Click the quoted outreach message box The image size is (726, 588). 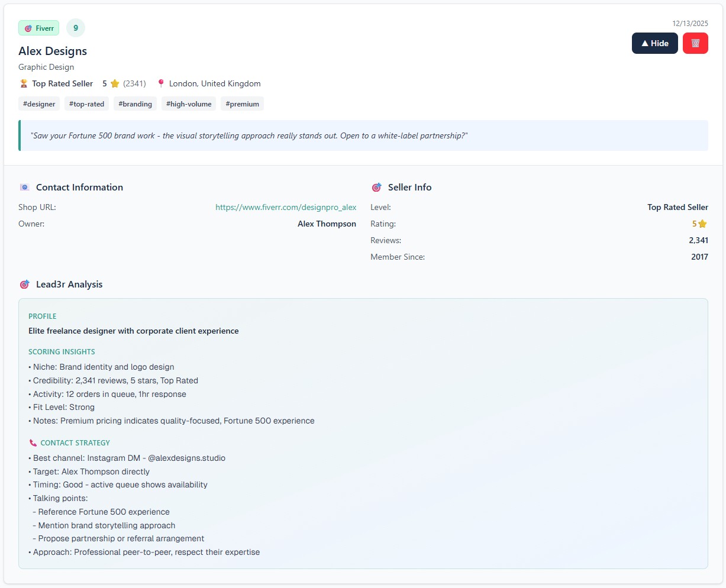(x=363, y=135)
